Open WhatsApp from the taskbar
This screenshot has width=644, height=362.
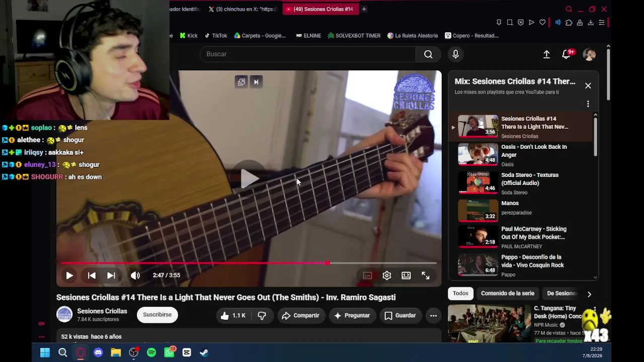(169, 353)
